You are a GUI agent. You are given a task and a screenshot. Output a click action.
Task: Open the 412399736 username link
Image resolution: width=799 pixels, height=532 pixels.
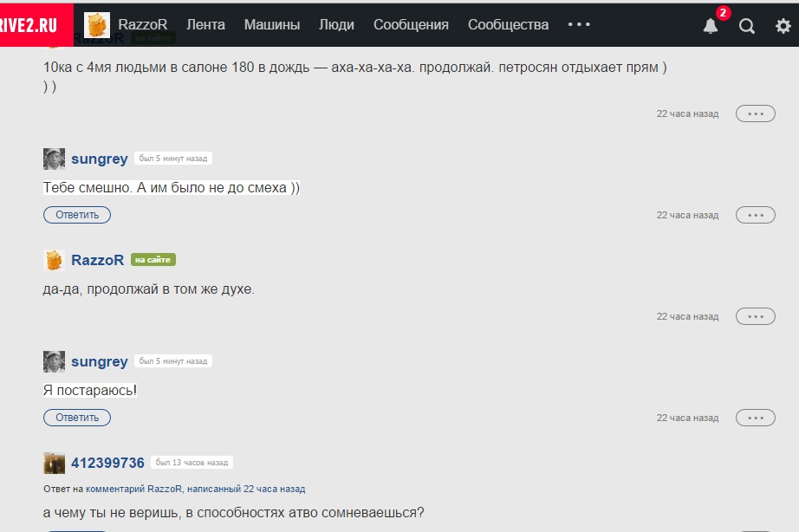click(x=107, y=463)
